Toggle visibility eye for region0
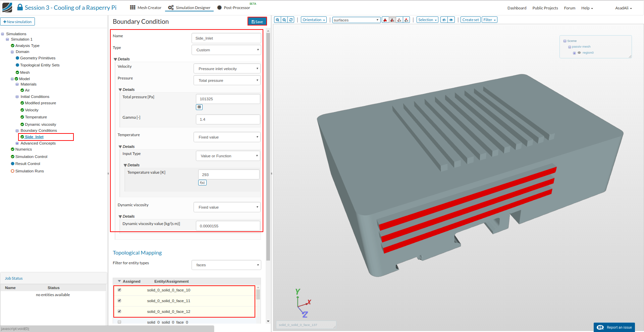 (579, 53)
